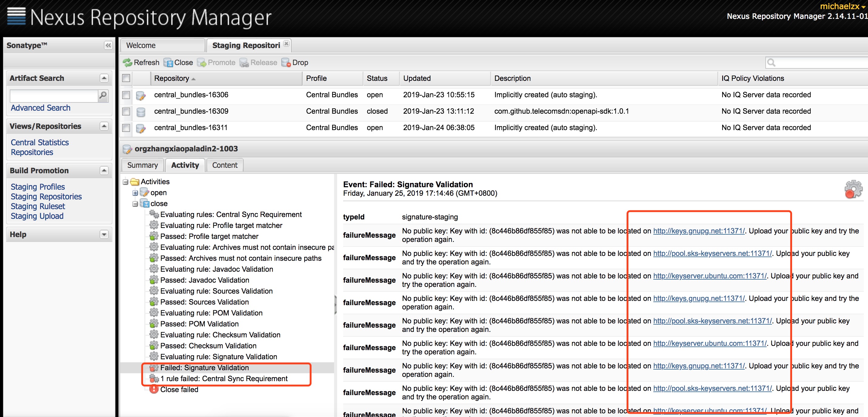Select Evaluating rules: Central Sync Requirement
This screenshot has height=417, width=868.
pos(231,214)
